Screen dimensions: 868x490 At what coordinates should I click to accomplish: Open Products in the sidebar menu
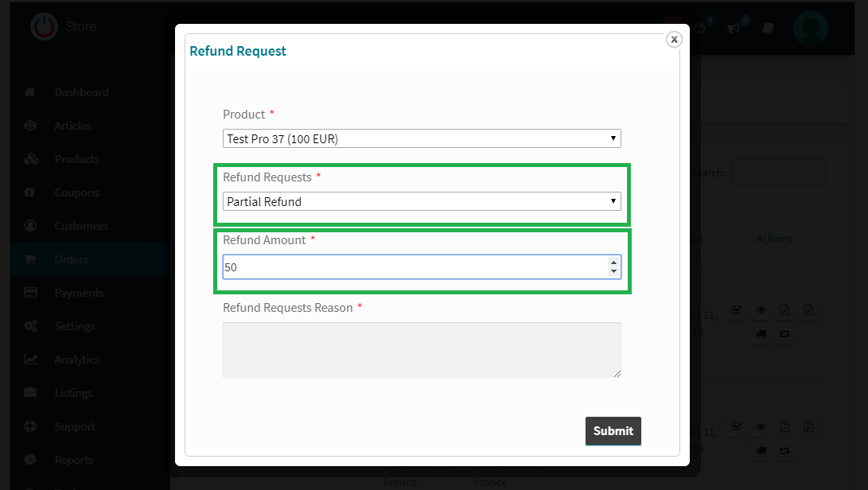click(77, 159)
